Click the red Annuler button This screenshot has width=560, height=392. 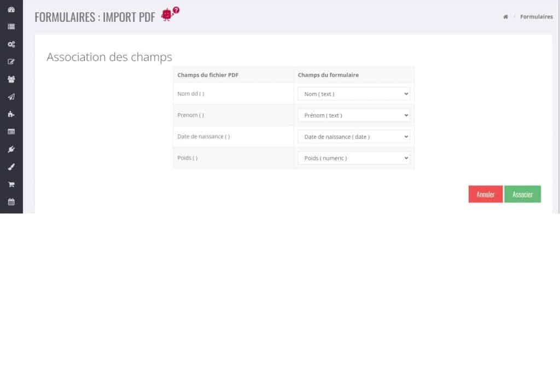click(486, 194)
